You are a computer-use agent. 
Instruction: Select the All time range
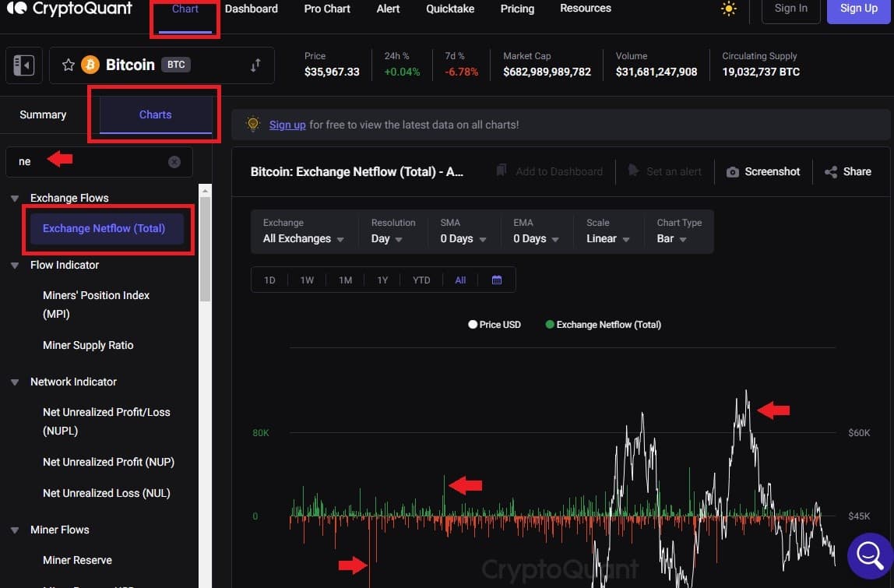point(460,280)
